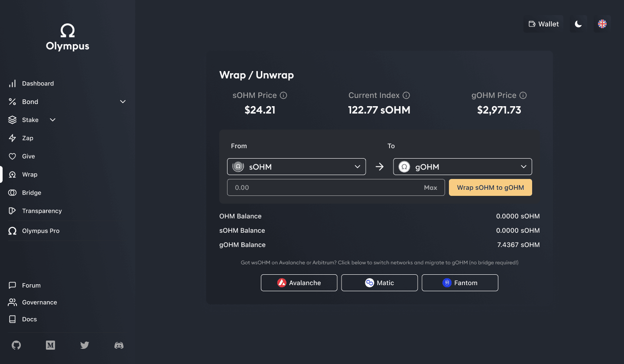624x364 pixels.
Task: Connect using the Wallet button
Action: click(x=543, y=24)
